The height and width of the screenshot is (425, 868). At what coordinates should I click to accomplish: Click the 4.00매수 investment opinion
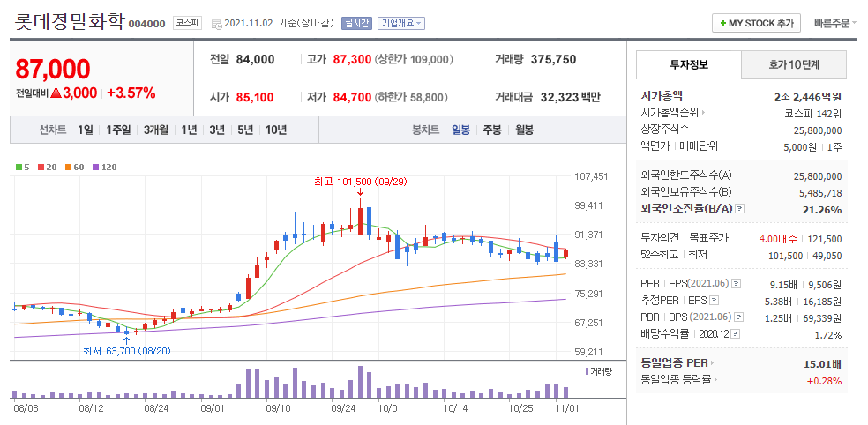pos(778,239)
